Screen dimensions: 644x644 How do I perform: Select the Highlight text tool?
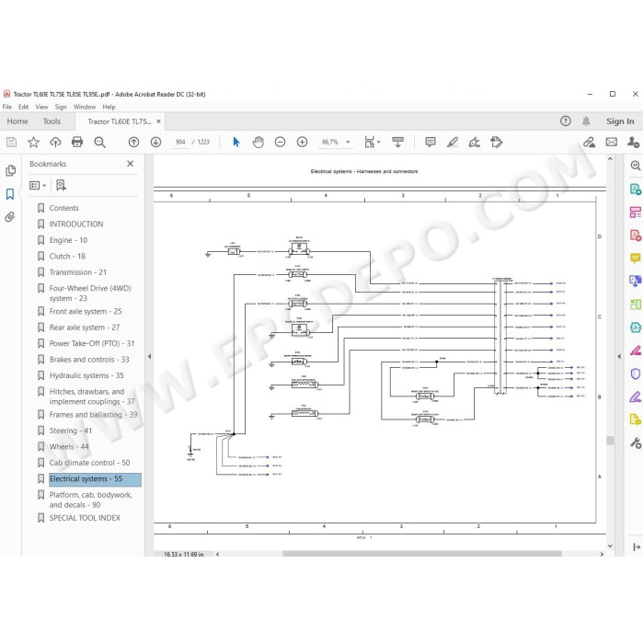[x=453, y=142]
